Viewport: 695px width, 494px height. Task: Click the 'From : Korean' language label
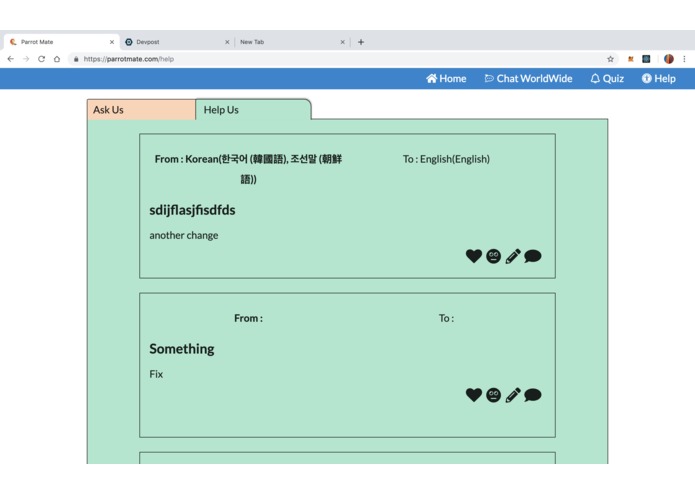[x=248, y=169]
